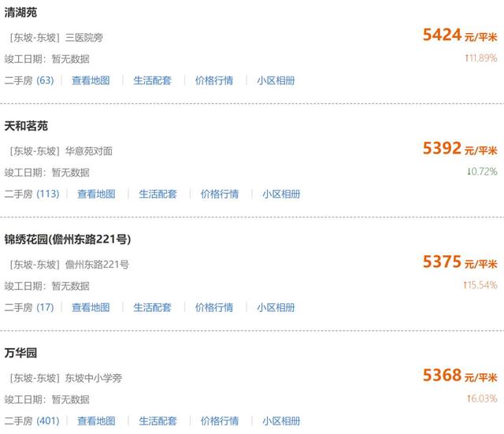Open 价格行情 for 天和茗苑
Screen dimensions: 504x434
click(x=220, y=194)
